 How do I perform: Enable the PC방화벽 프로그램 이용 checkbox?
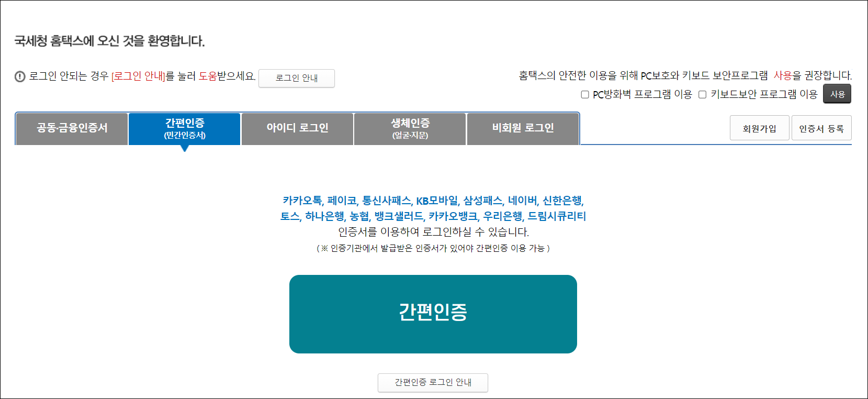tap(585, 95)
